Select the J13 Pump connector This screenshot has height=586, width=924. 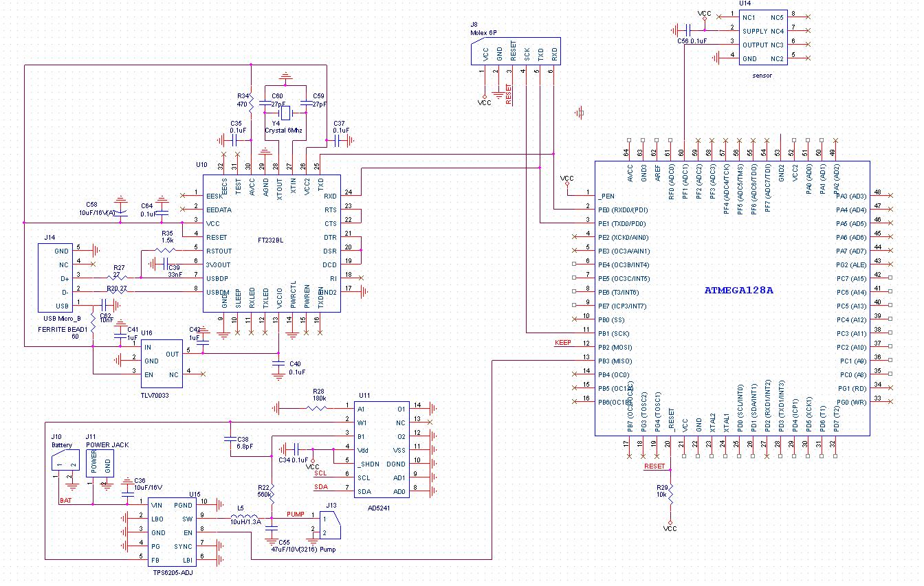click(328, 526)
